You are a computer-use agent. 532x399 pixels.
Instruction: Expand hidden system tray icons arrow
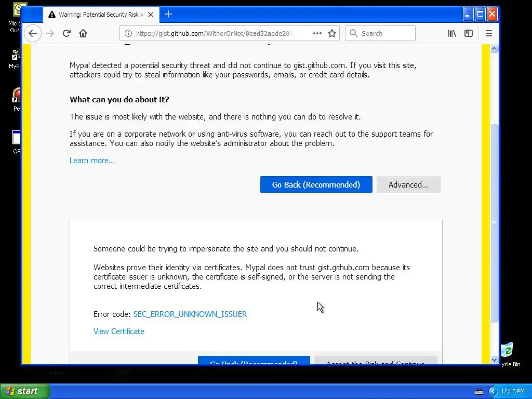[x=493, y=392]
